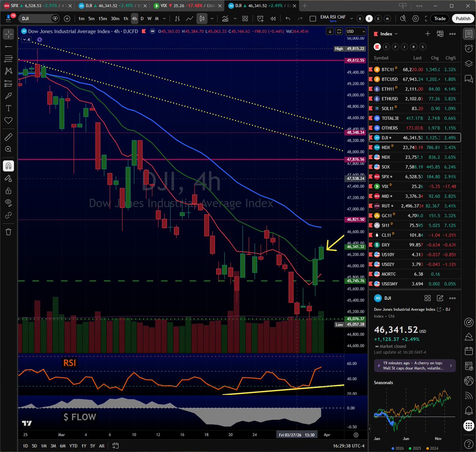This screenshot has width=476, height=452.
Task: Select the magnet mode tool
Action: [x=8, y=166]
